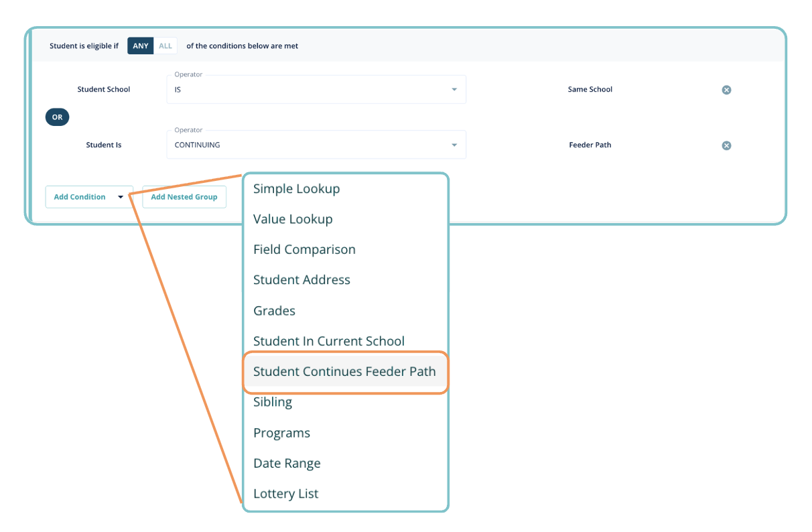Expand Add Condition dropdown arrow

point(121,197)
